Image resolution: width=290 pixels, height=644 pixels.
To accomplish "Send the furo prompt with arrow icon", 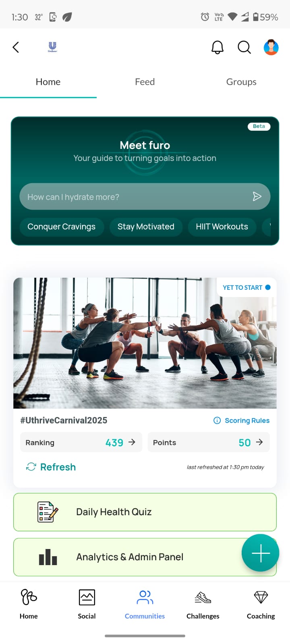I will tap(257, 196).
